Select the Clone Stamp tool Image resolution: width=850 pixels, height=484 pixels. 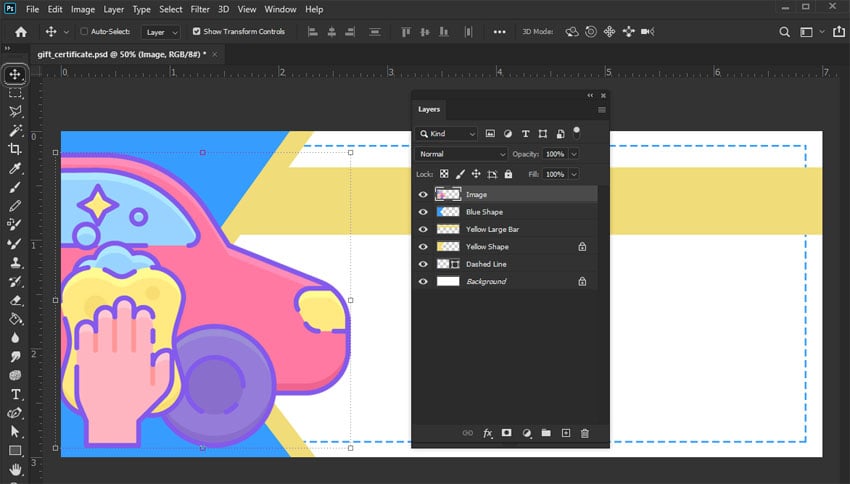15,262
